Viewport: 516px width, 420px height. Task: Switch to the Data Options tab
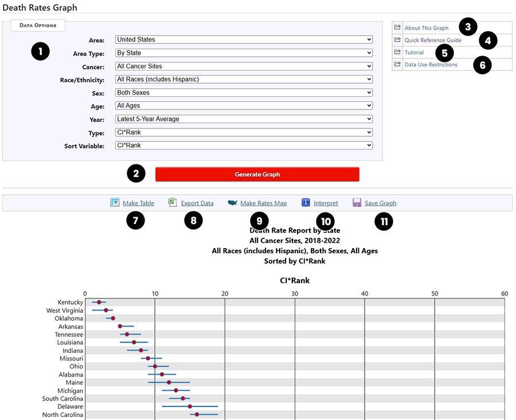click(x=38, y=25)
